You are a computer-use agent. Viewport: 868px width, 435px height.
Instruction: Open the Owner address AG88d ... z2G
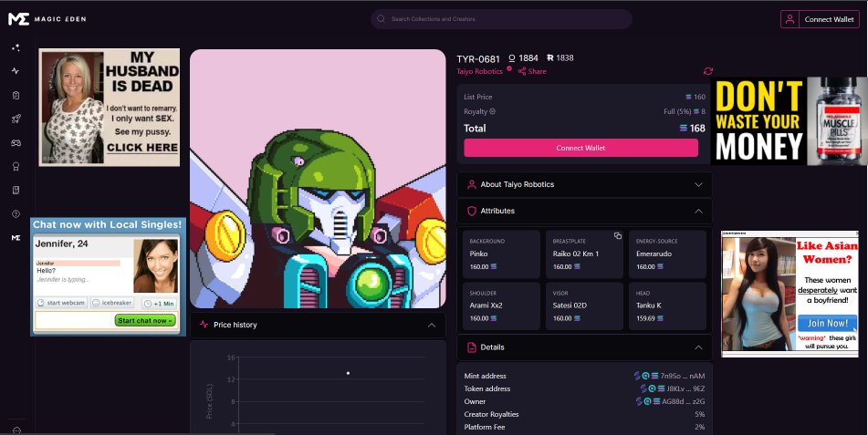tap(684, 401)
